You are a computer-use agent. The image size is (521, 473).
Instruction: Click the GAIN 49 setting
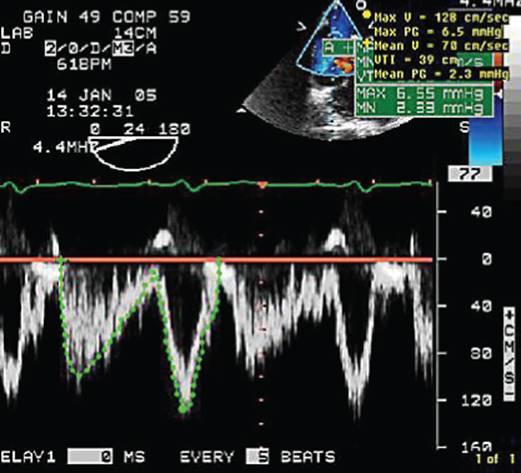point(62,17)
